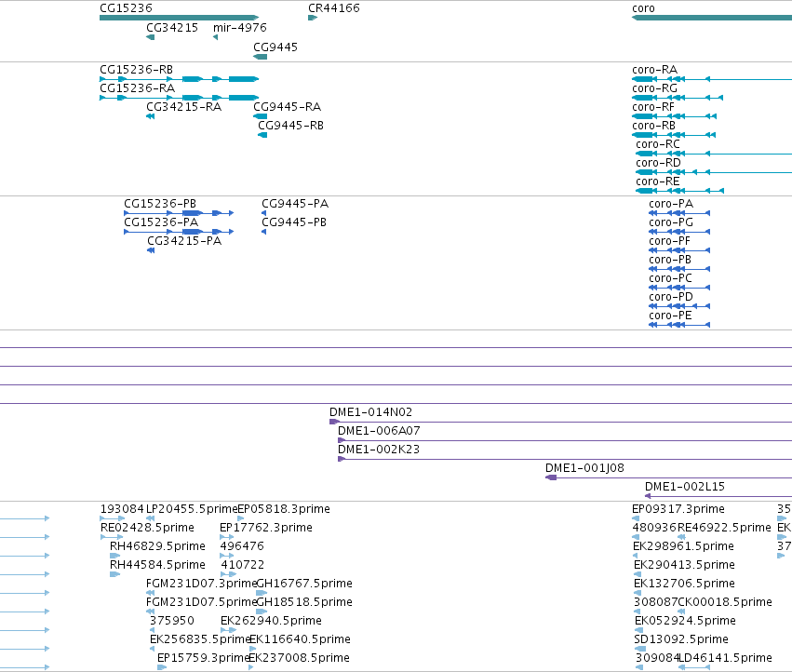Screen dimensions: 792x672
Task: Select the coro-PF protein feature
Action: click(679, 250)
